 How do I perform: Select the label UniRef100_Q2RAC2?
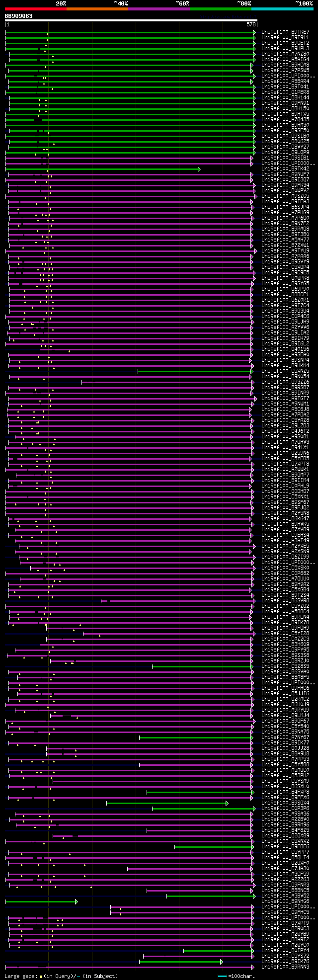[x=285, y=699]
